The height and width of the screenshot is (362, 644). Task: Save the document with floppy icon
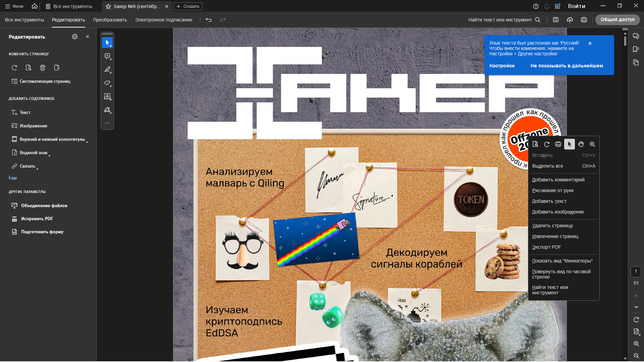(556, 20)
